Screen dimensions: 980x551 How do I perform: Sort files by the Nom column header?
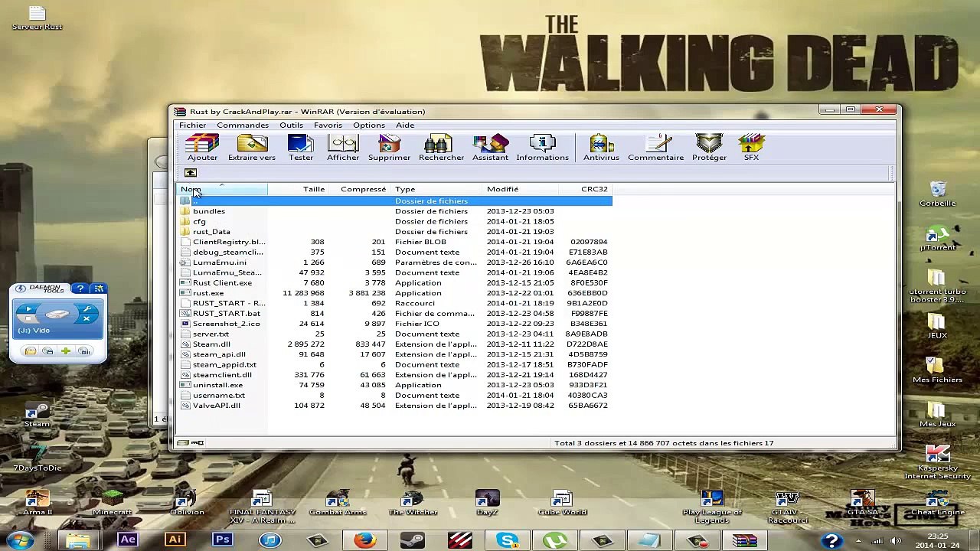222,189
